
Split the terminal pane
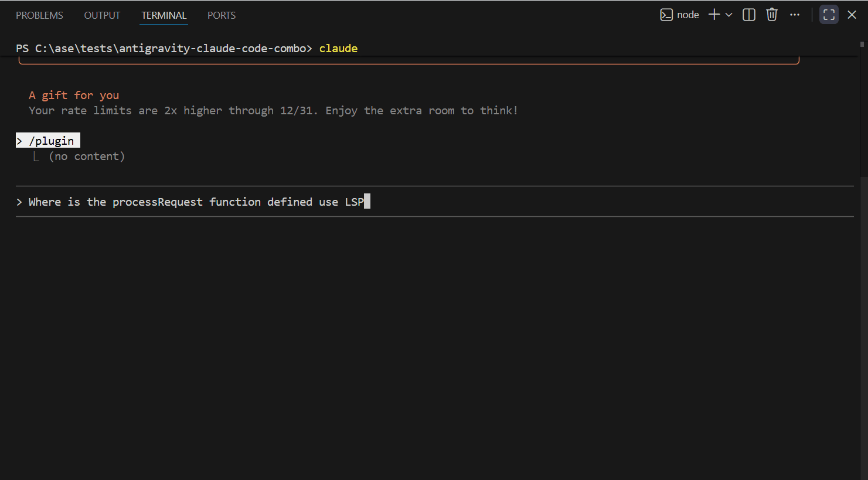749,15
